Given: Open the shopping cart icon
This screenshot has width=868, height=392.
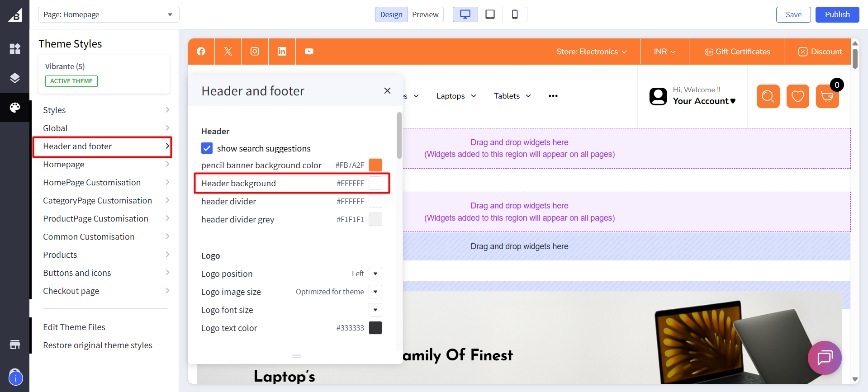Looking at the screenshot, I should coord(827,96).
